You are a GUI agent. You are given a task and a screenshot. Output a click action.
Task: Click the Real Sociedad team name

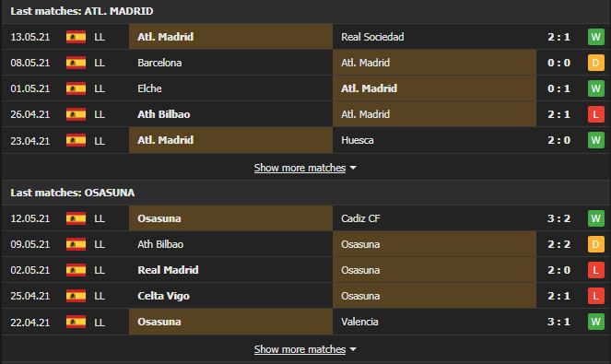point(372,37)
